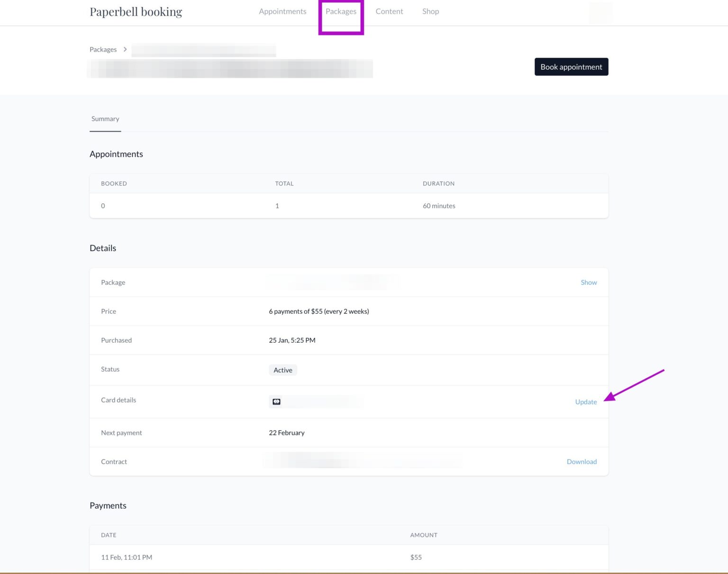Click the breadcrumb chevron after Packages
Viewport: 728px width, 574px height.
pos(125,49)
